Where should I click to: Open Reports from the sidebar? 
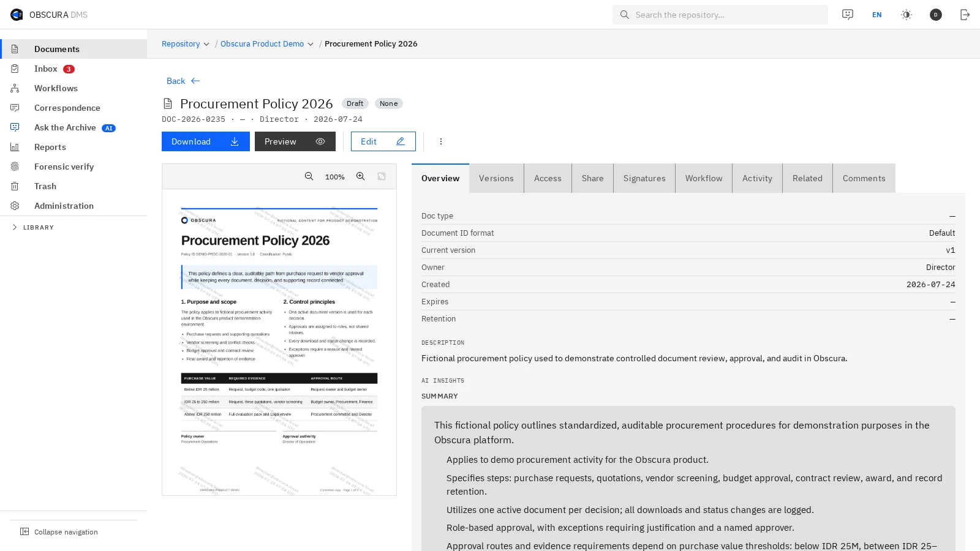tap(73, 147)
